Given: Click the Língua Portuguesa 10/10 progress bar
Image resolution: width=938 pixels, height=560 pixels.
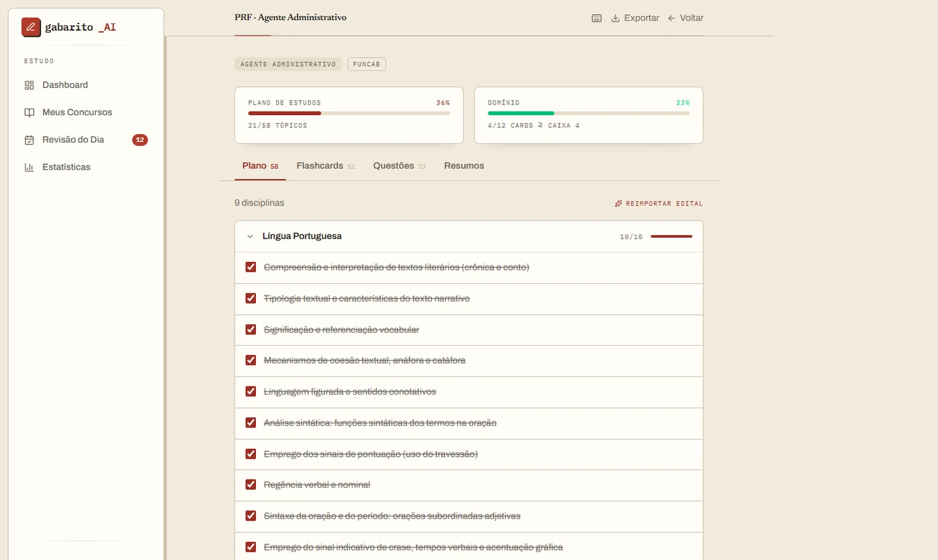Looking at the screenshot, I should tap(671, 236).
